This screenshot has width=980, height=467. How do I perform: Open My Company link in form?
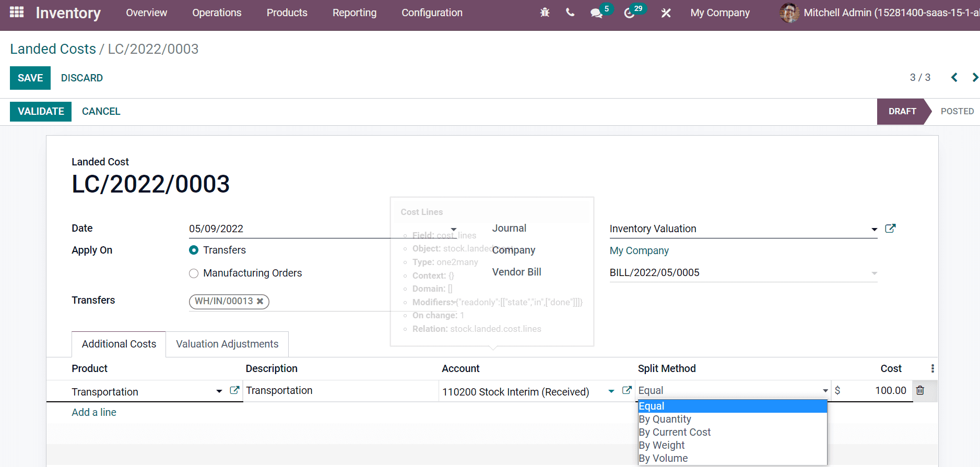click(x=639, y=250)
